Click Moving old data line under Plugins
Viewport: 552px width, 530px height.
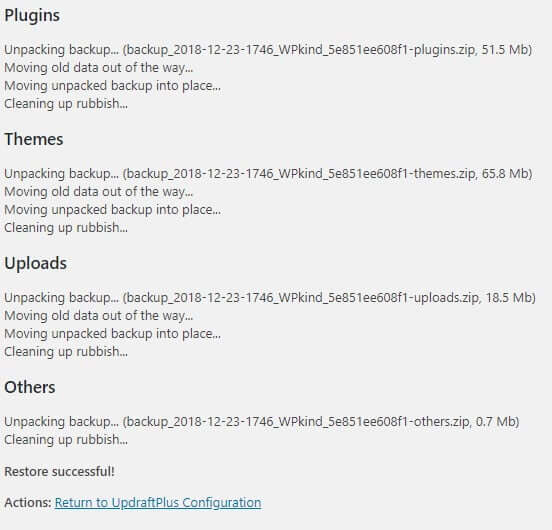[x=99, y=68]
